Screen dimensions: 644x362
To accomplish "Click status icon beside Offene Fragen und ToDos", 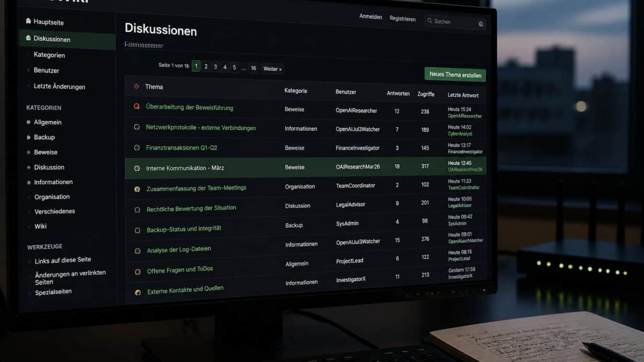I will pyautogui.click(x=138, y=271).
